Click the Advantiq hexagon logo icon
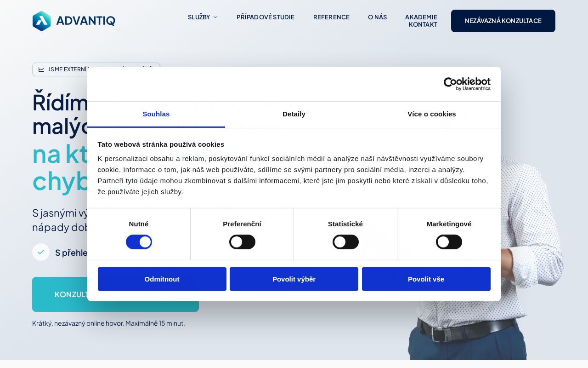This screenshot has width=588, height=368. 42,21
